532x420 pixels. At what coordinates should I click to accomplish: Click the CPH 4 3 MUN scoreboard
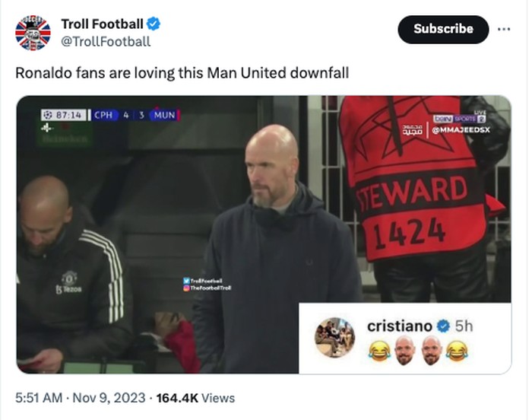tap(133, 115)
